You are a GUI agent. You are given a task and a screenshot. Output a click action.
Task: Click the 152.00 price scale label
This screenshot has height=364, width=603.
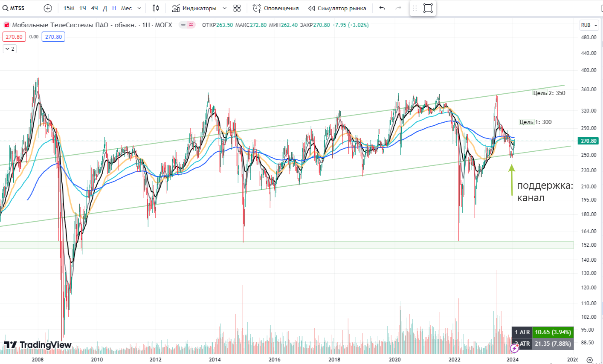589,245
